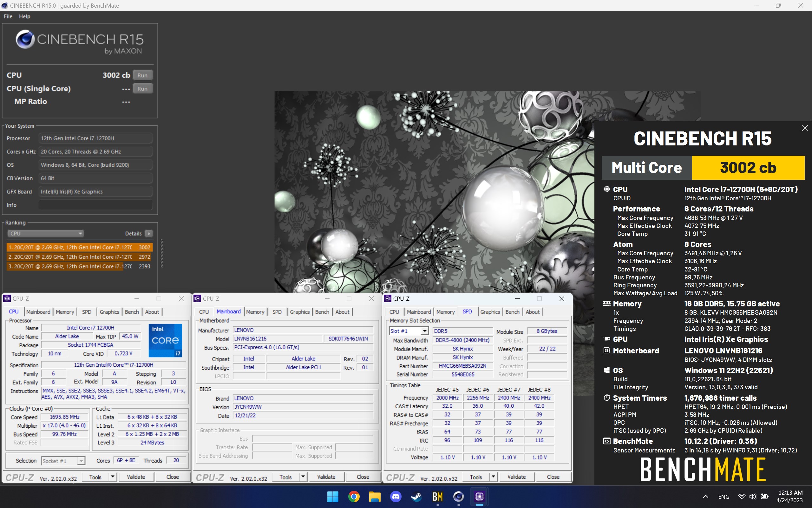Open Wi-Fi network tray icon
Screen dimensions: 812x508
pos(742,496)
